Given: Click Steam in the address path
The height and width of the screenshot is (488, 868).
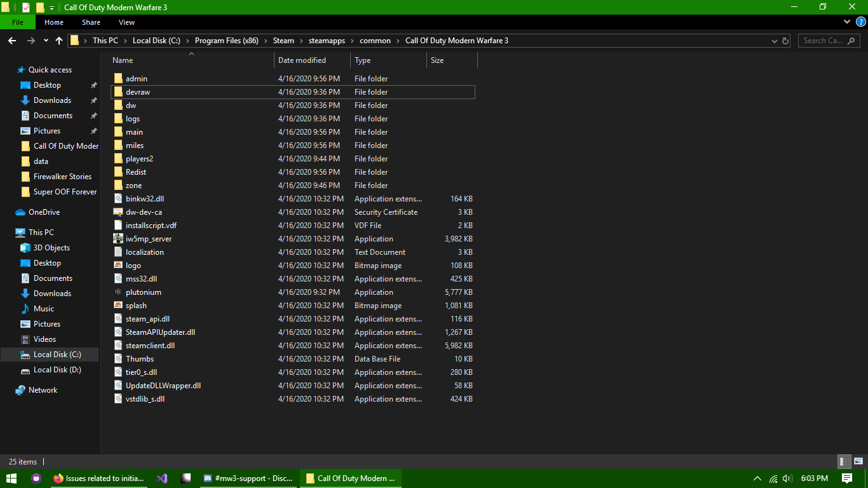Looking at the screenshot, I should (283, 41).
